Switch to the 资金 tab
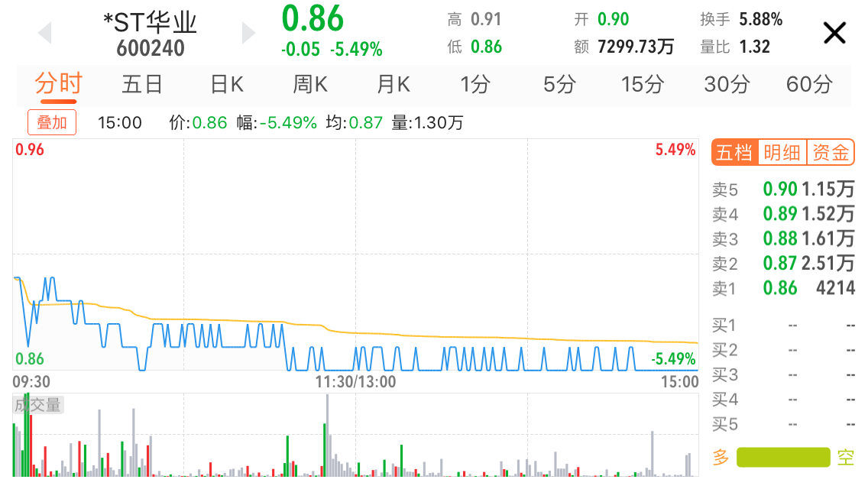Image resolution: width=868 pixels, height=489 pixels. coord(831,152)
